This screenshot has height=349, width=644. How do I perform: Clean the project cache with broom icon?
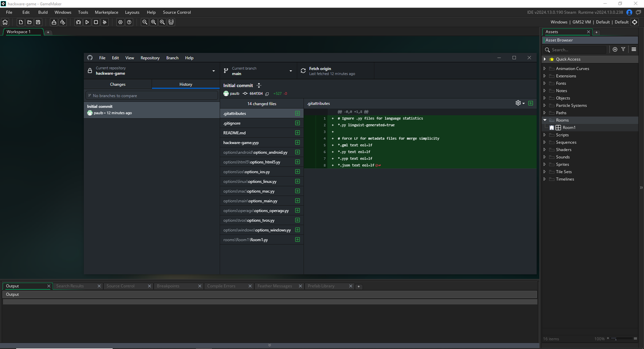105,22
